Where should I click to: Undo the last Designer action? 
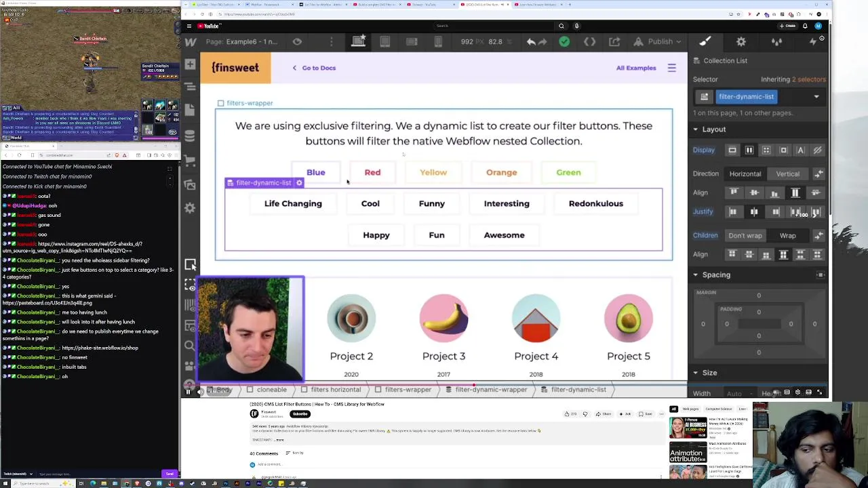coord(531,42)
